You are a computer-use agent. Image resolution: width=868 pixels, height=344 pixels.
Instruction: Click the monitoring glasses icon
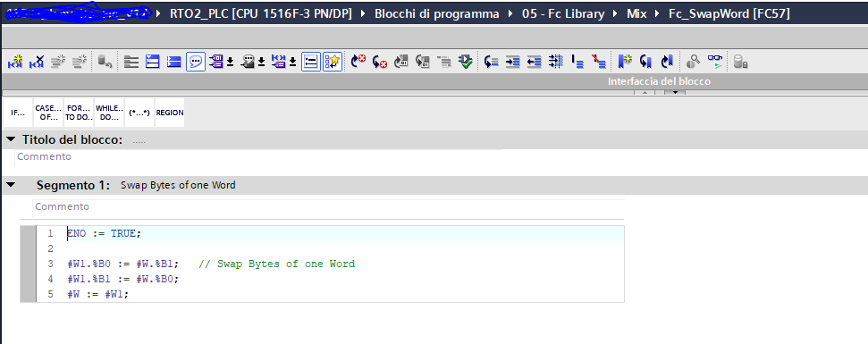pos(715,62)
